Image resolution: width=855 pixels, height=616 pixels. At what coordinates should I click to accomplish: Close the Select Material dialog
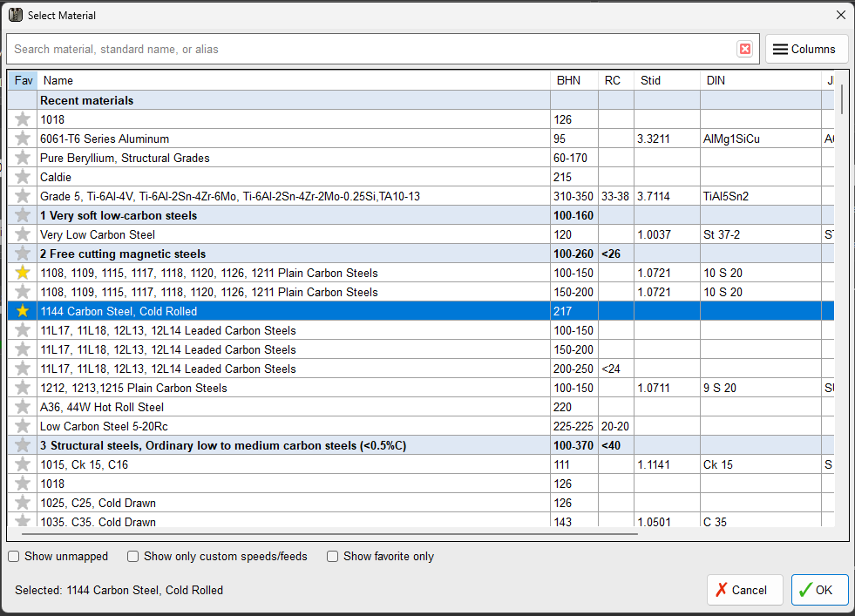pos(841,16)
